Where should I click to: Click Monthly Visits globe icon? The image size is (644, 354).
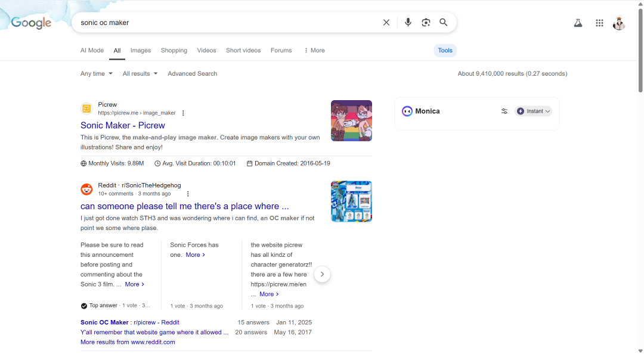(x=83, y=163)
